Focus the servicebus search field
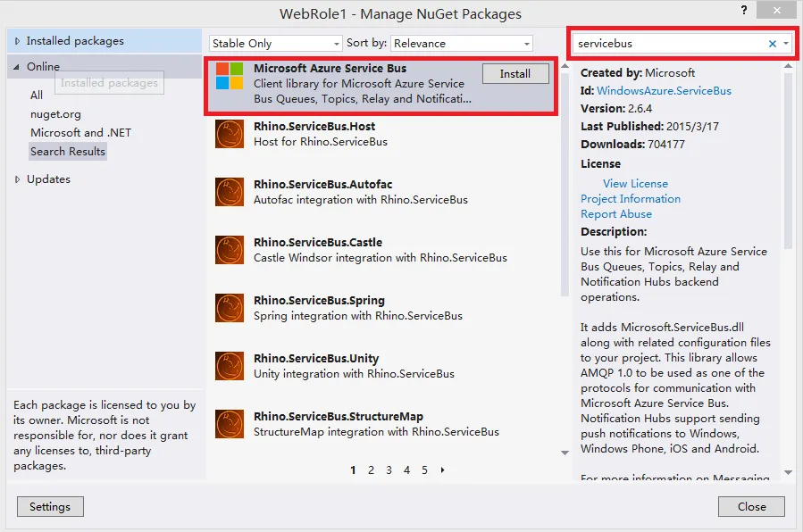The height and width of the screenshot is (532, 803). (x=669, y=44)
